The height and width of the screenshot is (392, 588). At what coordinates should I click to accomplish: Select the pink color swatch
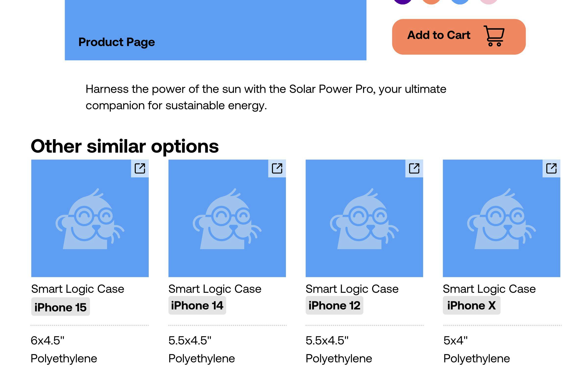[x=489, y=1]
